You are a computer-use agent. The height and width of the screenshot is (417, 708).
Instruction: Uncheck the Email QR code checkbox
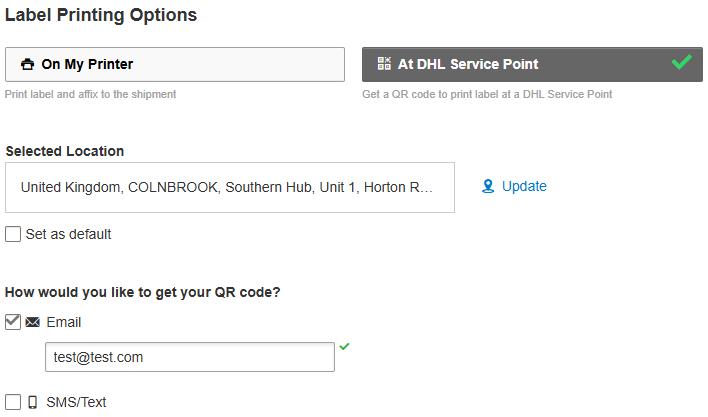pos(13,322)
